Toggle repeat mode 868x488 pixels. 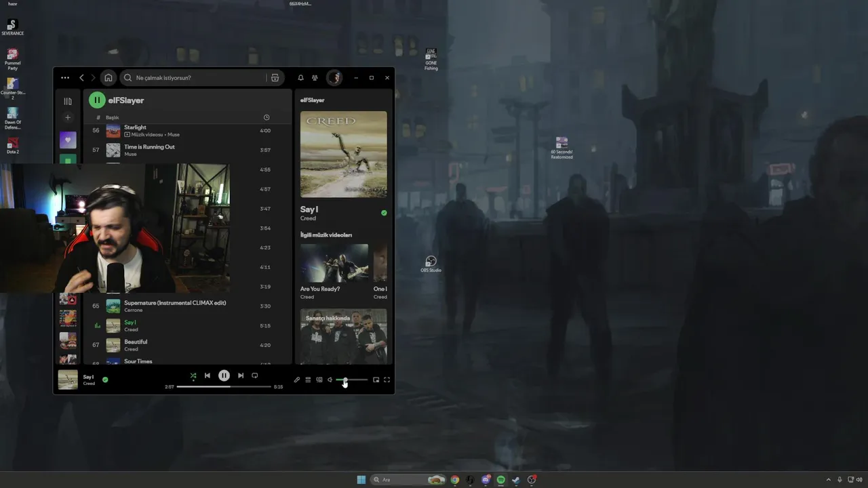point(255,375)
